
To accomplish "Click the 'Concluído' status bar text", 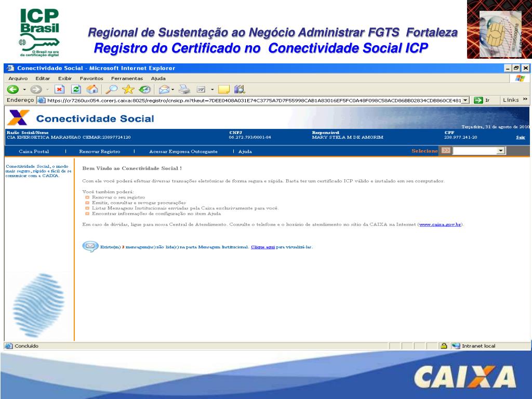I will 26,346.
